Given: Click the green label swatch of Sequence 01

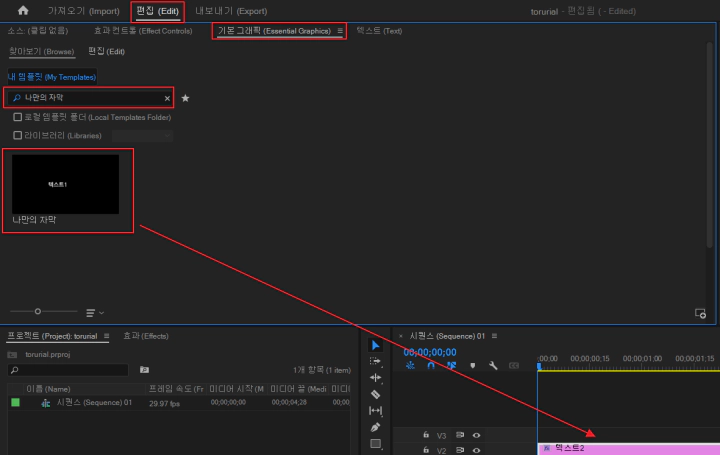Looking at the screenshot, I should coord(16,403).
